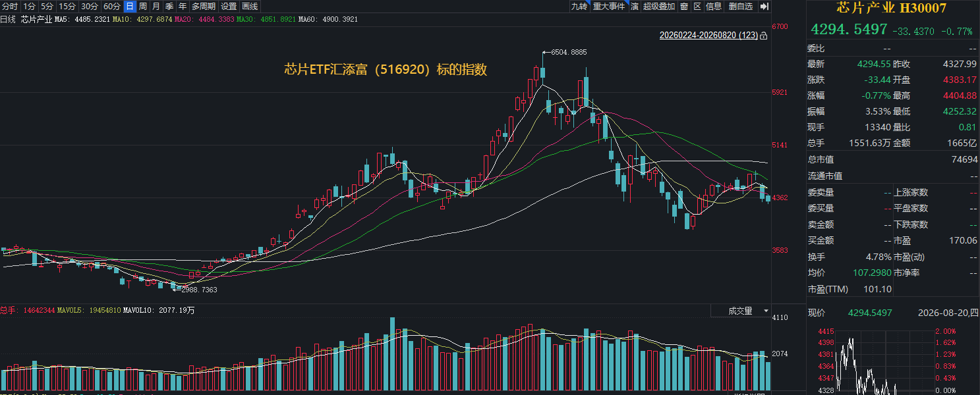Select the 1分 one-minute period tab

point(29,6)
